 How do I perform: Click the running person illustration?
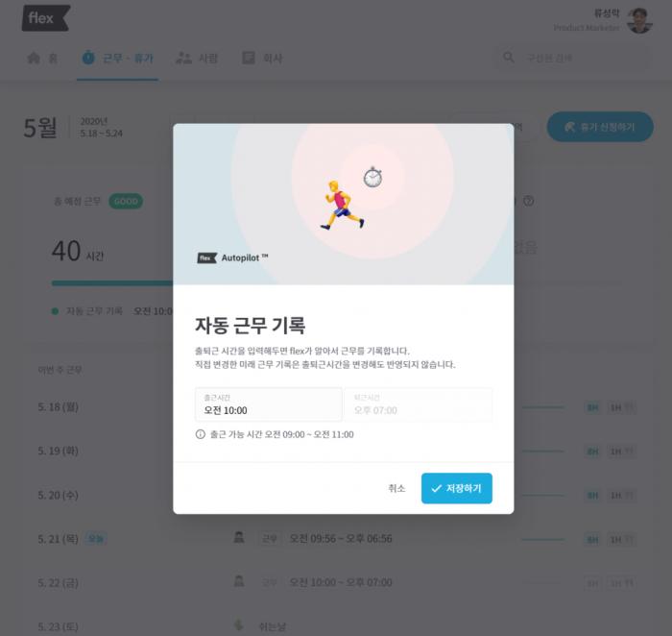pos(342,205)
